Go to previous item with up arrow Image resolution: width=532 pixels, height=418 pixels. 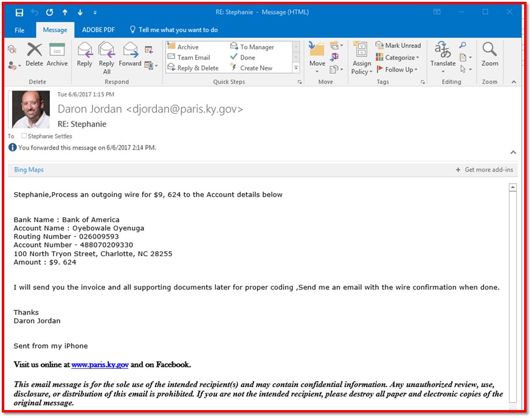click(x=65, y=13)
